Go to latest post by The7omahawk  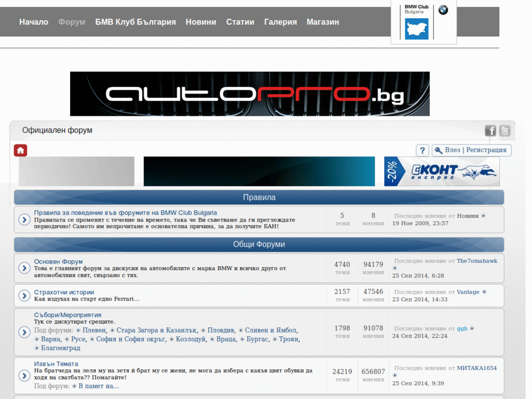pyautogui.click(x=395, y=268)
